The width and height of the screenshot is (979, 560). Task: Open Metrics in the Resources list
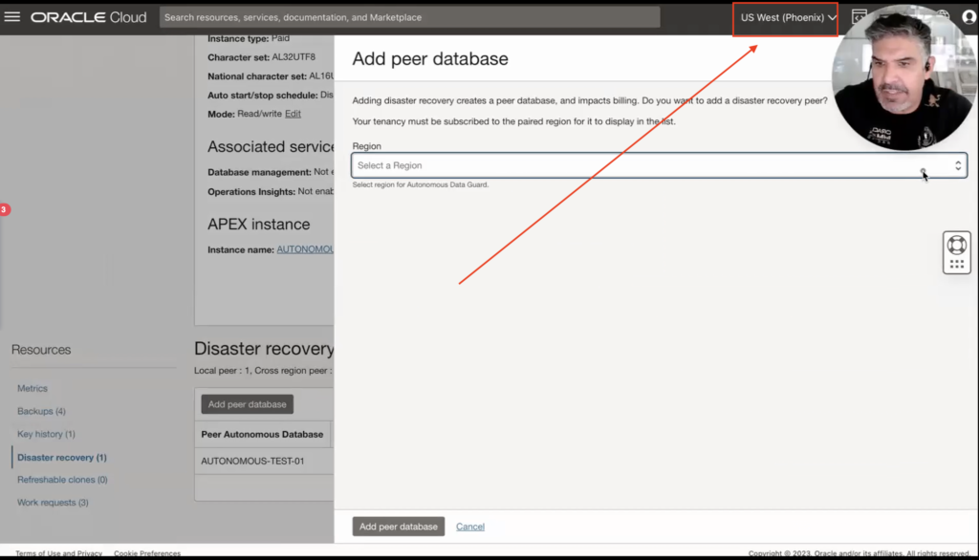pyautogui.click(x=33, y=388)
